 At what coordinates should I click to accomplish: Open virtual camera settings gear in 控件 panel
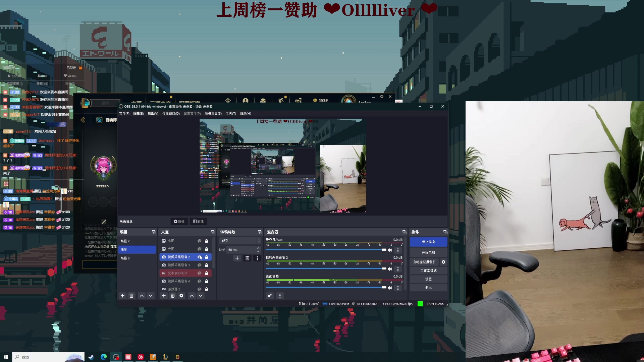[443, 262]
